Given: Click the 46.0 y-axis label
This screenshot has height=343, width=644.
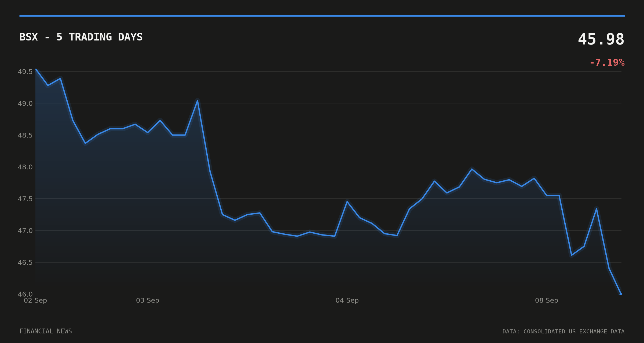Looking at the screenshot, I should (x=25, y=294).
